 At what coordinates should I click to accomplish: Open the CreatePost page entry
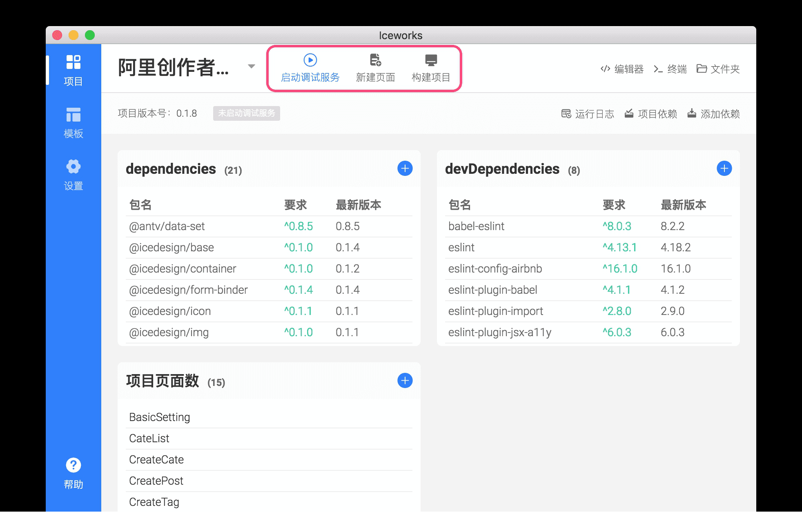coord(269,481)
